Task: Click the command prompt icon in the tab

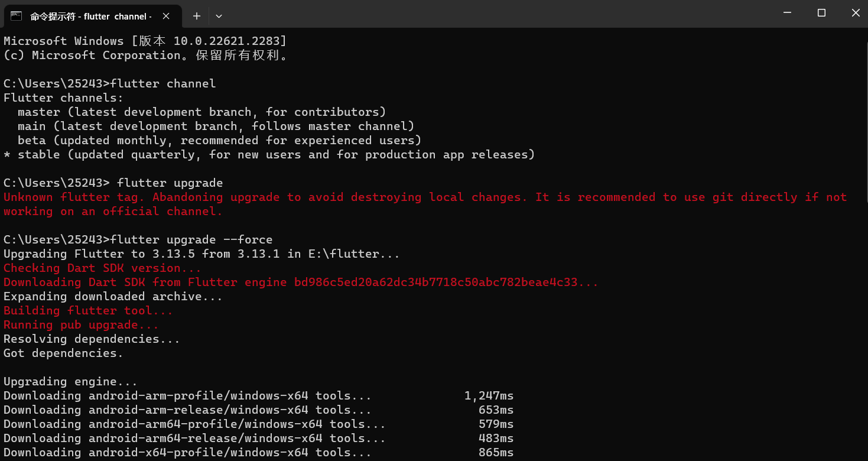Action: [17, 16]
